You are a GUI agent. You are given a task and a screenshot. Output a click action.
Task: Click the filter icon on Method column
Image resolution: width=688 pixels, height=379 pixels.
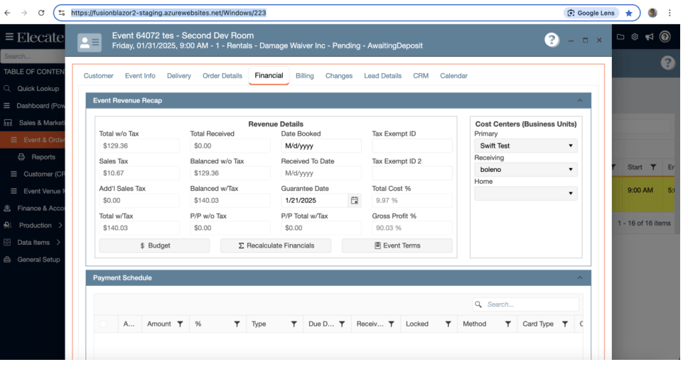click(508, 324)
